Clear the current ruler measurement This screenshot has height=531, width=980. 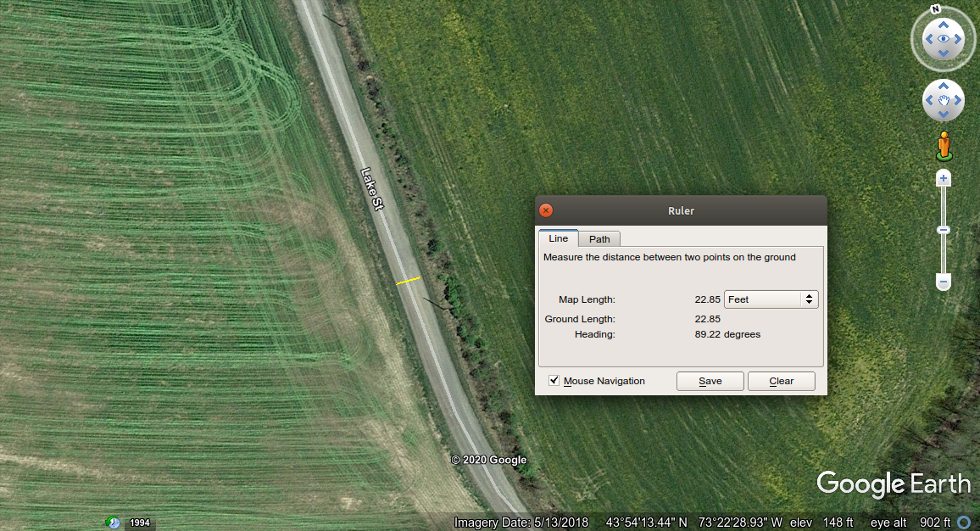pos(781,381)
